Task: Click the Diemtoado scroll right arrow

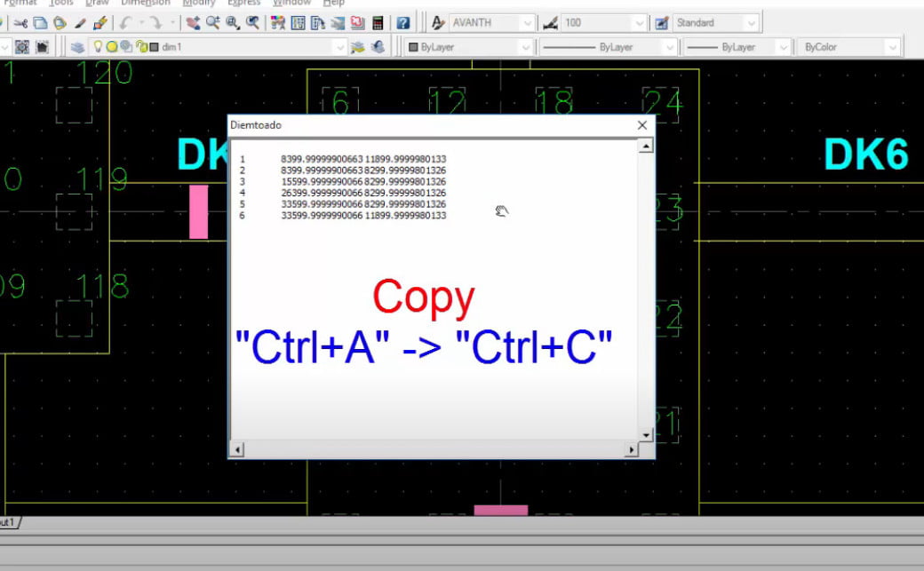Action: click(631, 449)
